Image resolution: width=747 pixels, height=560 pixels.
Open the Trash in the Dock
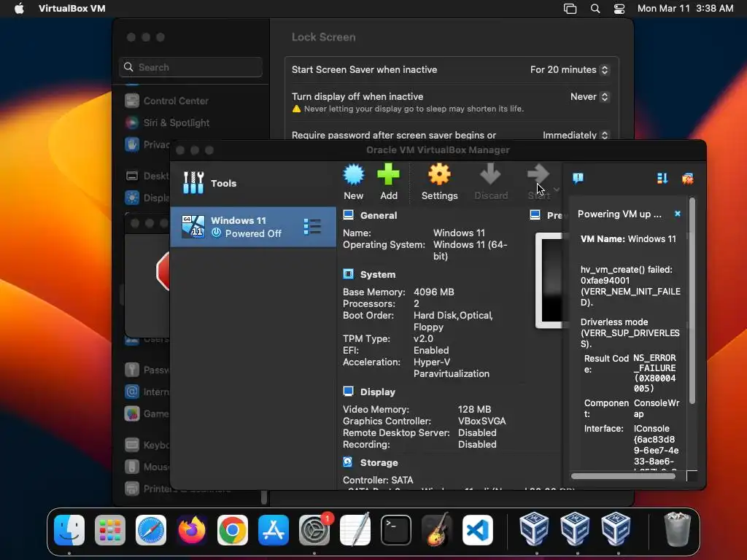pos(677,529)
